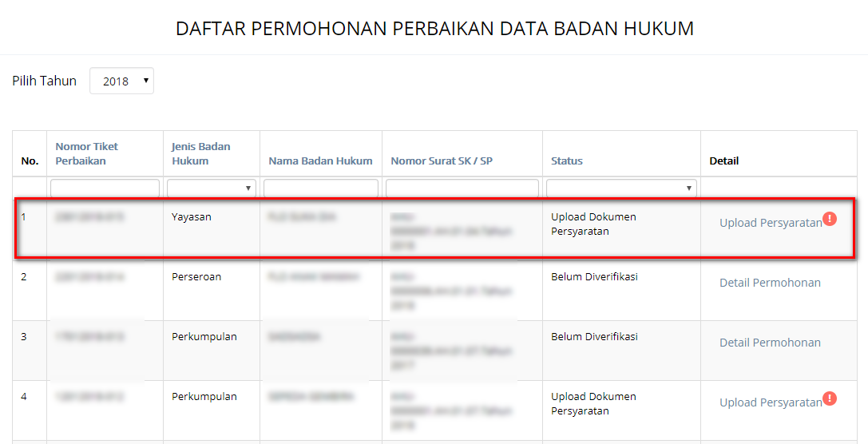Sort by Nama Badan Hukum column header
The width and height of the screenshot is (868, 444).
[x=320, y=161]
